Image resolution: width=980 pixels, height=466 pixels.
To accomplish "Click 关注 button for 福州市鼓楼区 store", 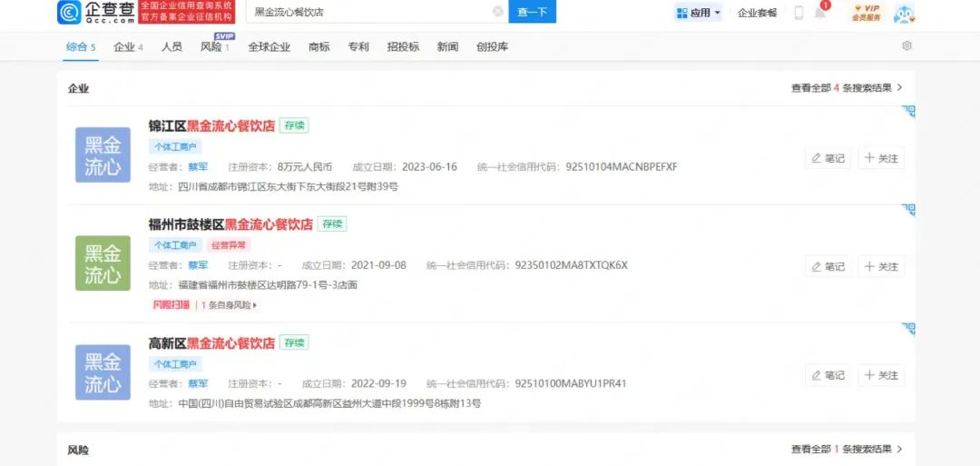I will click(x=881, y=266).
